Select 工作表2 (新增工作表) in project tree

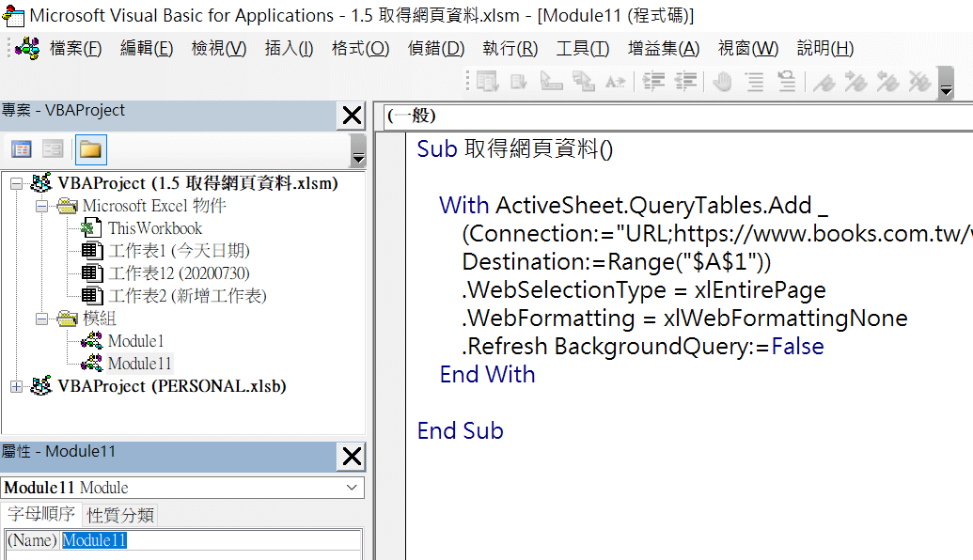187,296
